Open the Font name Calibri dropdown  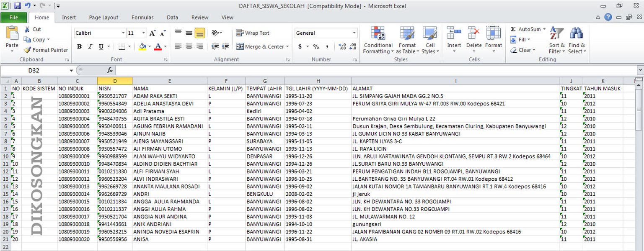pyautogui.click(x=123, y=33)
